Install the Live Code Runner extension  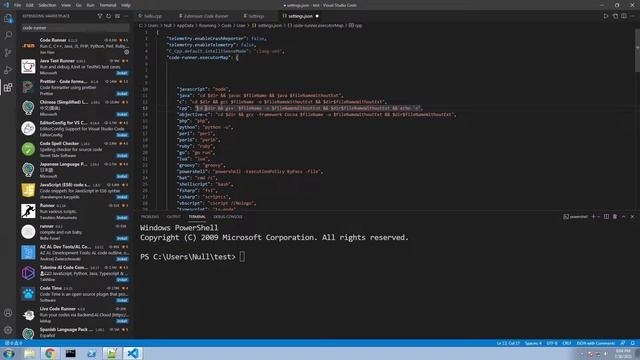122,321
